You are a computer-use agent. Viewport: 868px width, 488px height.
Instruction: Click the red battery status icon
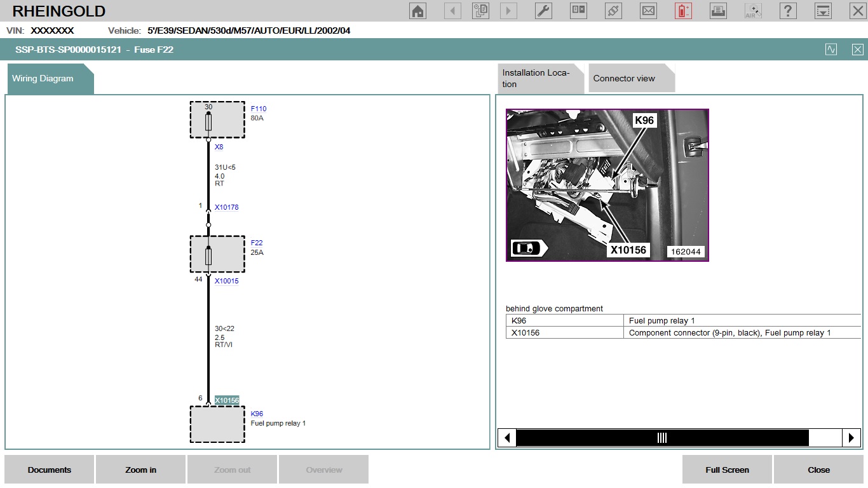click(x=683, y=11)
